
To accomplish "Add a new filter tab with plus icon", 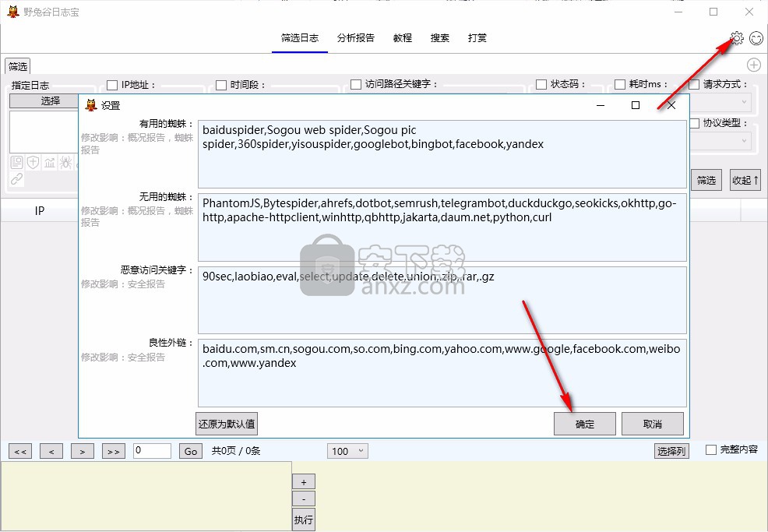I will pyautogui.click(x=754, y=65).
